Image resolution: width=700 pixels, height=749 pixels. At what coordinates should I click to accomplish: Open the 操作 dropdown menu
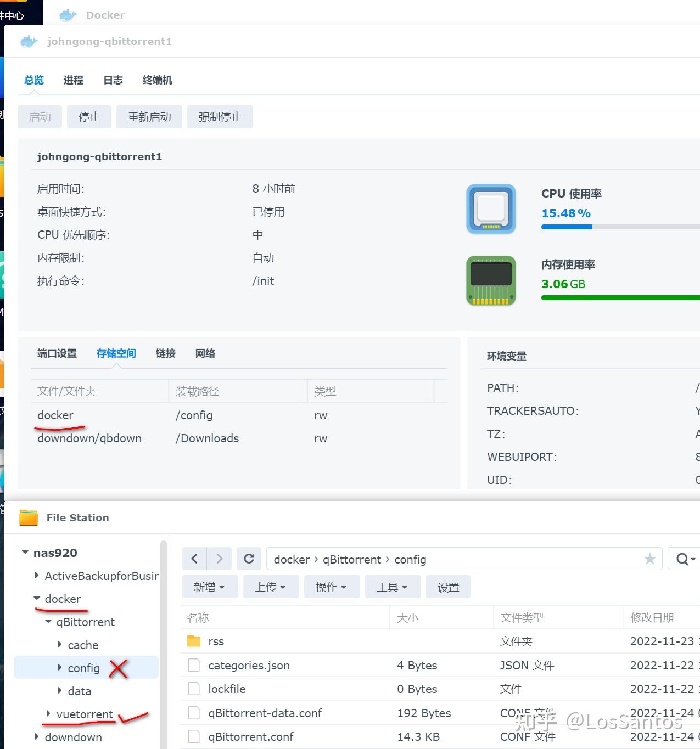pos(332,587)
